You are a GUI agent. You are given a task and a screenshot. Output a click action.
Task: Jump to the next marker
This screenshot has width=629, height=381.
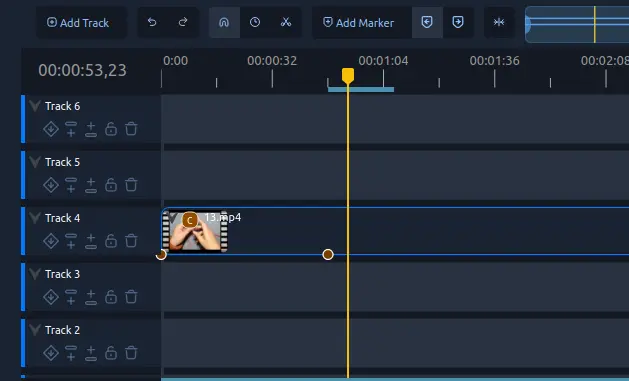pyautogui.click(x=458, y=22)
